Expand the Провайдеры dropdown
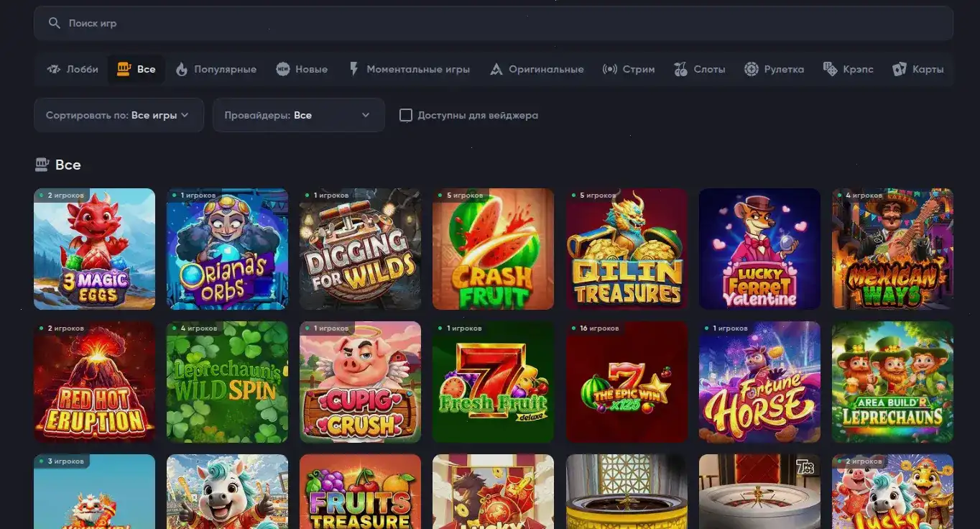The image size is (980, 529). click(298, 115)
